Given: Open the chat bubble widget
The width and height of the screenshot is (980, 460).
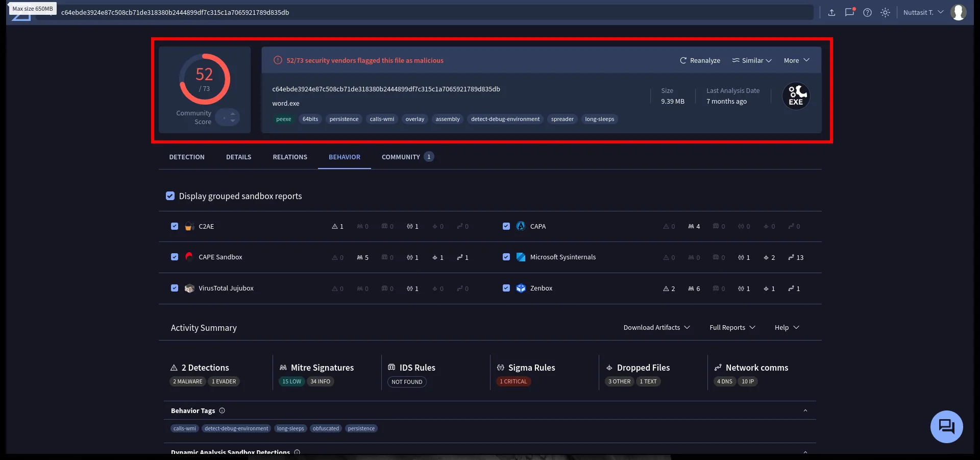Looking at the screenshot, I should (946, 426).
